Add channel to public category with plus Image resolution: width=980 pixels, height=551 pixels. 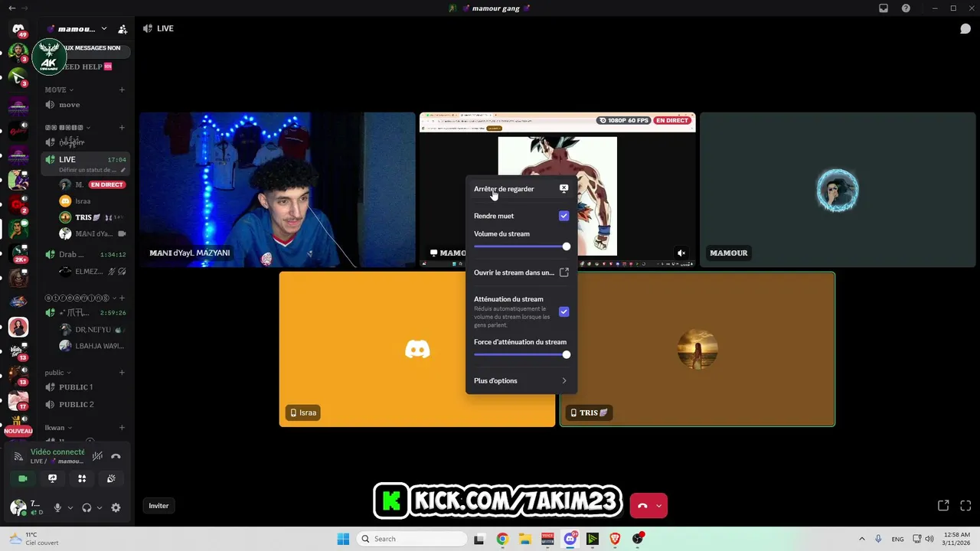click(122, 373)
